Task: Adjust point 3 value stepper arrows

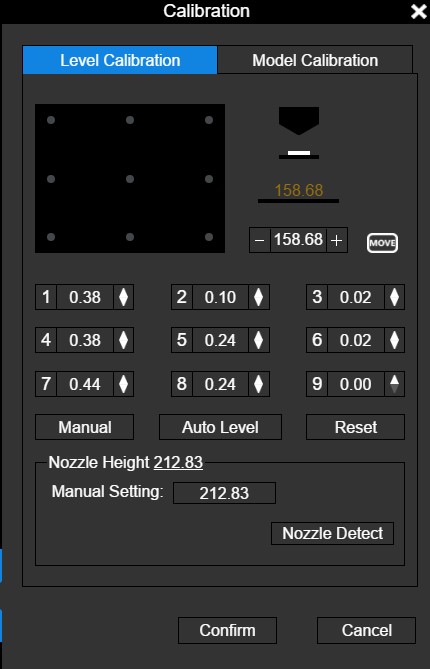Action: point(395,297)
